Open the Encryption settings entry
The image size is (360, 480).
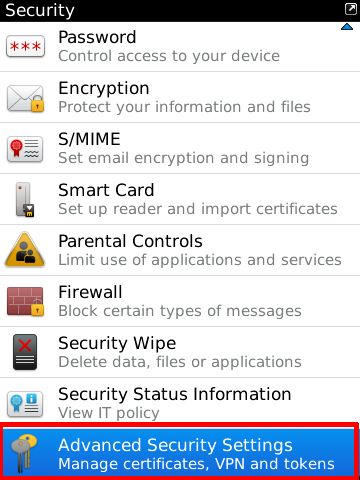click(180, 97)
